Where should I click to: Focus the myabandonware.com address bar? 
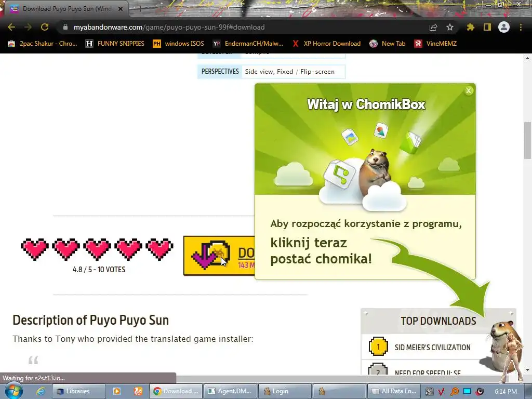(244, 27)
